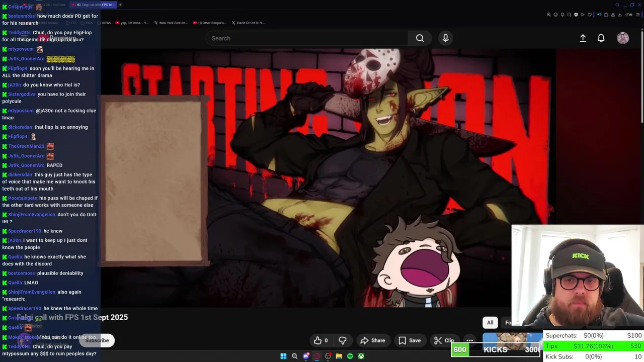Image resolution: width=644 pixels, height=362 pixels.
Task: Select the All filter chip
Action: coord(490,323)
